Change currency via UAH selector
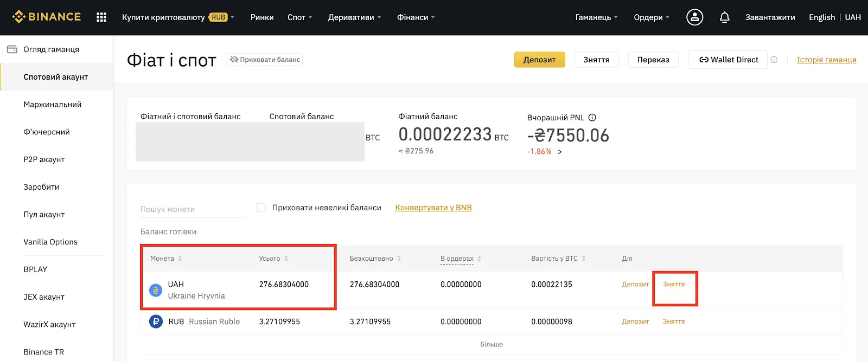The width and height of the screenshot is (868, 361). click(853, 17)
